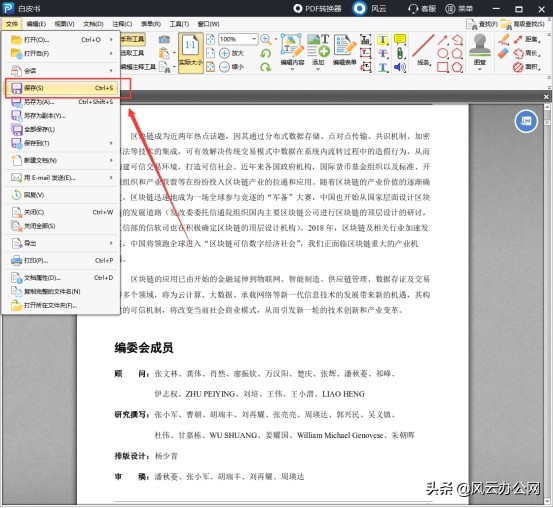Image resolution: width=553 pixels, height=508 pixels.
Task: Expand the 打开(O) submenu arrow
Action: pos(111,40)
